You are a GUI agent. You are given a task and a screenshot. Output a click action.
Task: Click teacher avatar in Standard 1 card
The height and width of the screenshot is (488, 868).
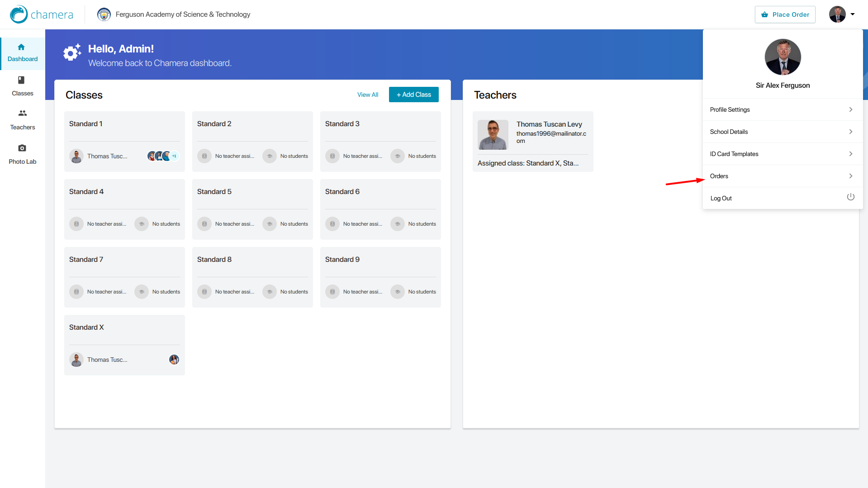76,156
